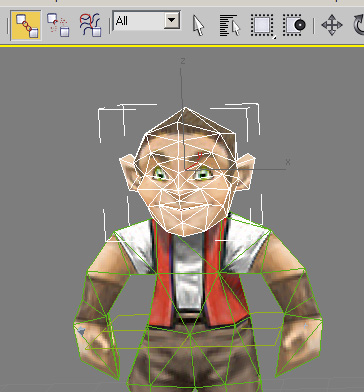Open the selection filter dropdown arrow

pyautogui.click(x=171, y=21)
